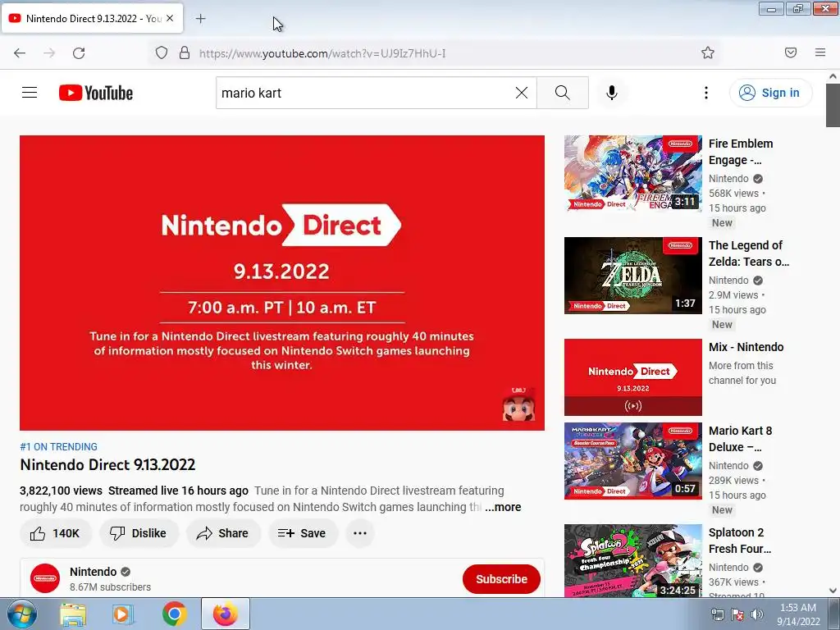Open the YouTube hamburger guide menu
This screenshot has width=840, height=630.
[30, 93]
